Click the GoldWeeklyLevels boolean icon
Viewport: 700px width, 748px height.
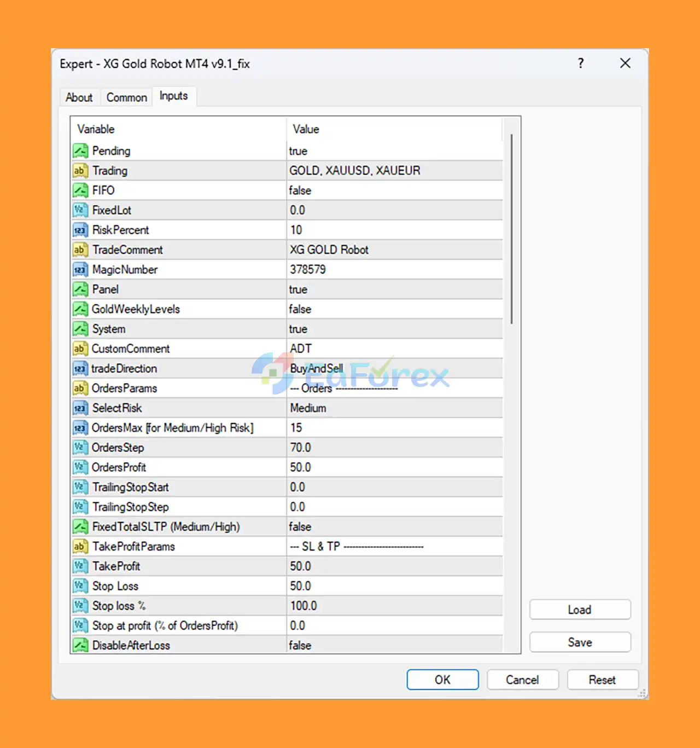80,309
